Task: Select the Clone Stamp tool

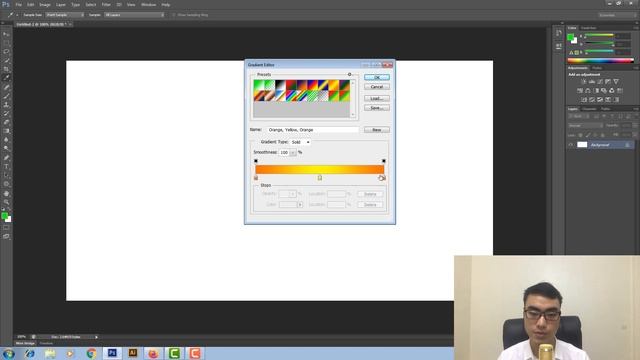Action: pyautogui.click(x=6, y=105)
